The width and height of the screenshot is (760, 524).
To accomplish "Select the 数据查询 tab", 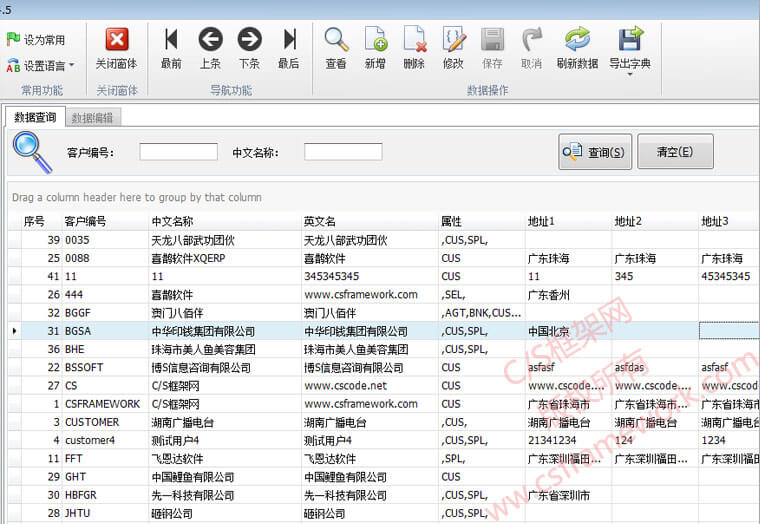I will coord(35,118).
